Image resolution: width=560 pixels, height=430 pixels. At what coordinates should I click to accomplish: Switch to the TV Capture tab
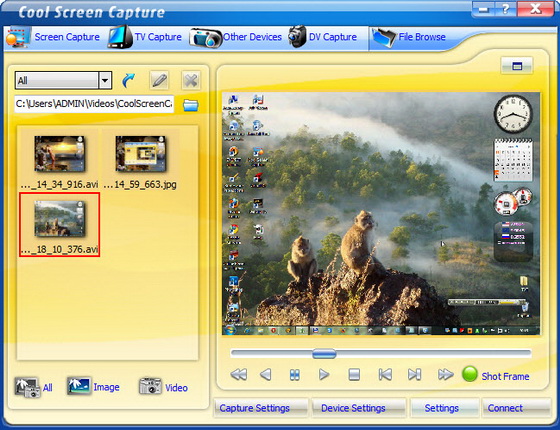(145, 37)
